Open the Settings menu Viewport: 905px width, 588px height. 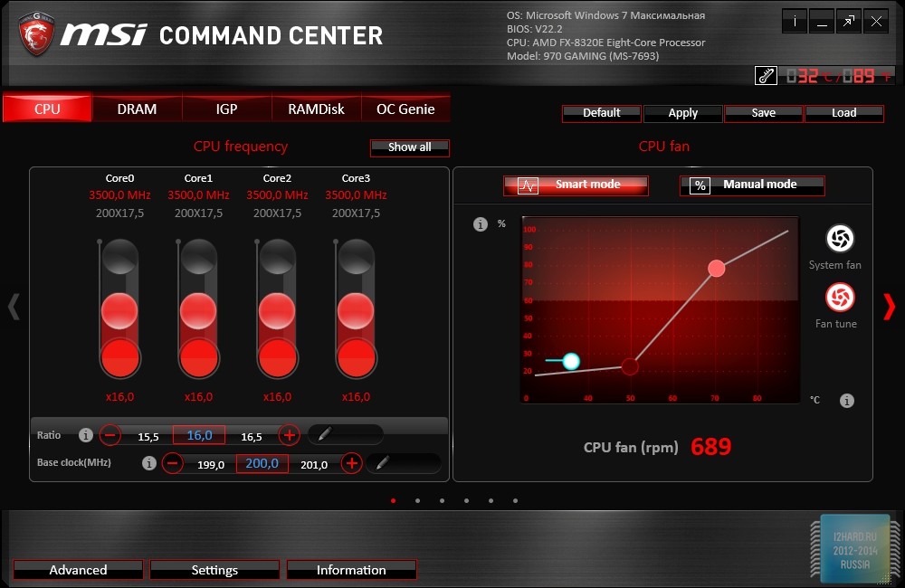214,570
